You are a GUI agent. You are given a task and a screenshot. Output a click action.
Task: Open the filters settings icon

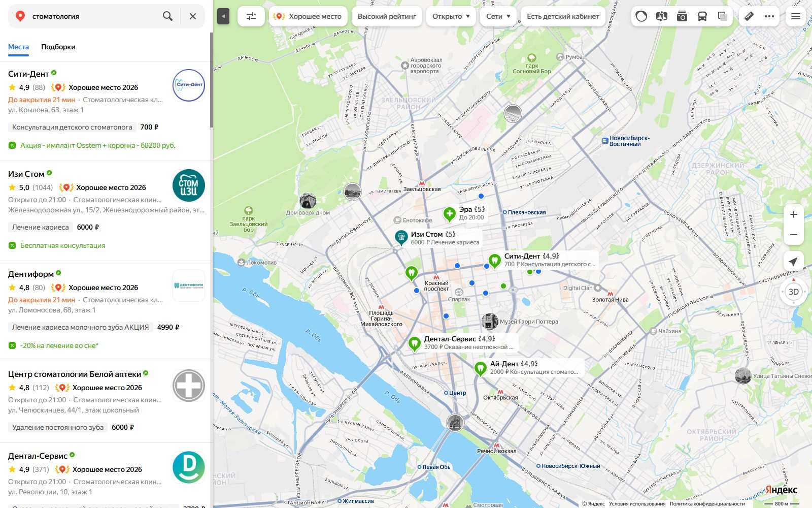click(251, 16)
